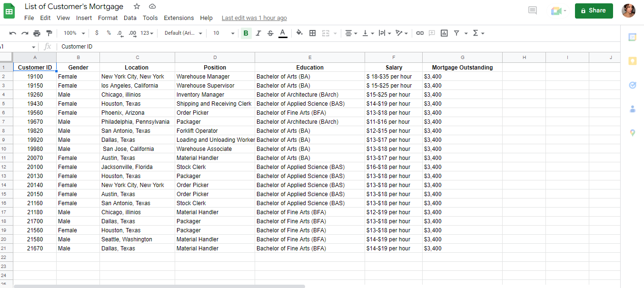Screen dimensions: 644x288
Task: Open the Insert menu
Action: [84, 18]
